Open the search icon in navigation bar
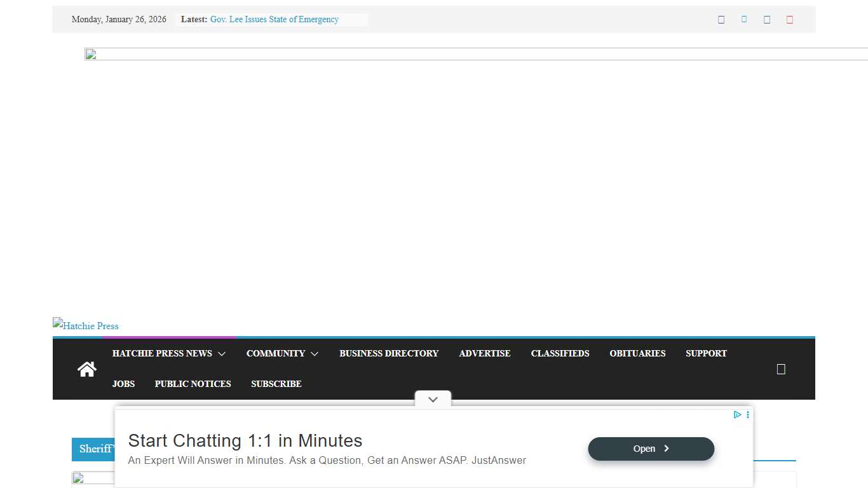 pyautogui.click(x=781, y=369)
